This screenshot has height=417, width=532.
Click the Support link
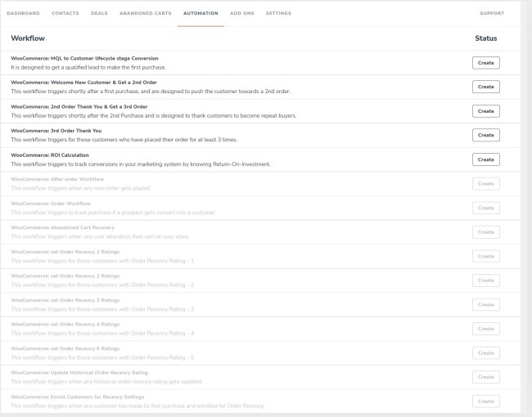pyautogui.click(x=492, y=13)
